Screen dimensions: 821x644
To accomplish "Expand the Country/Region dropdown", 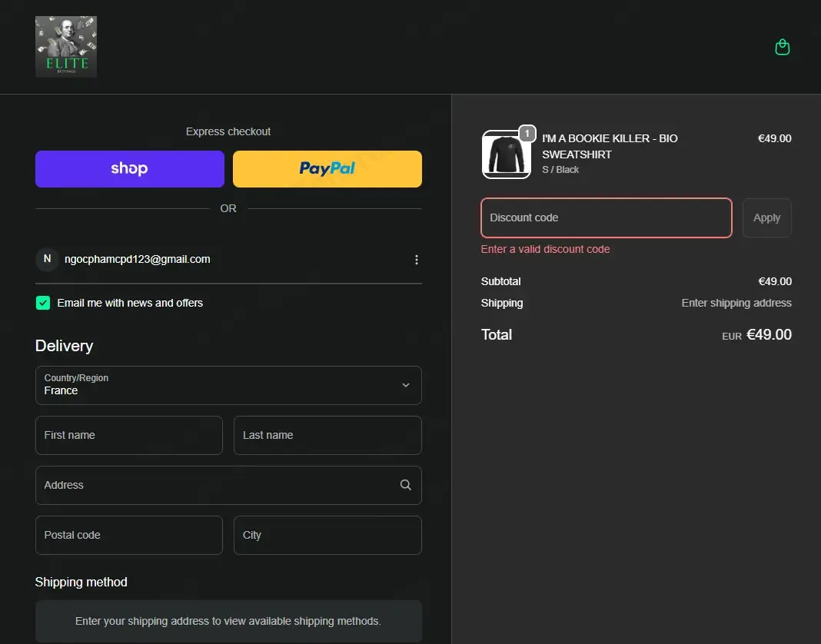I will coord(228,385).
